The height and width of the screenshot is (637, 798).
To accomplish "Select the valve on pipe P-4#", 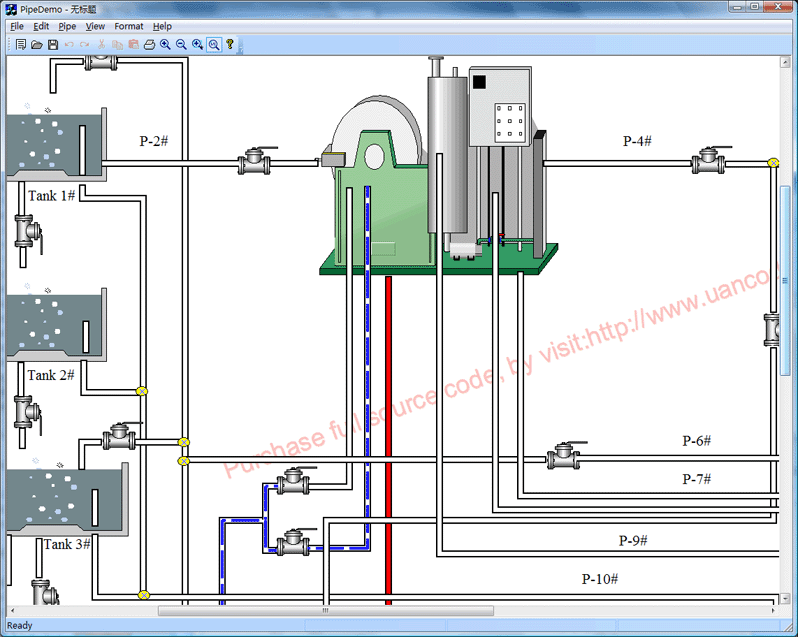I will pyautogui.click(x=708, y=160).
